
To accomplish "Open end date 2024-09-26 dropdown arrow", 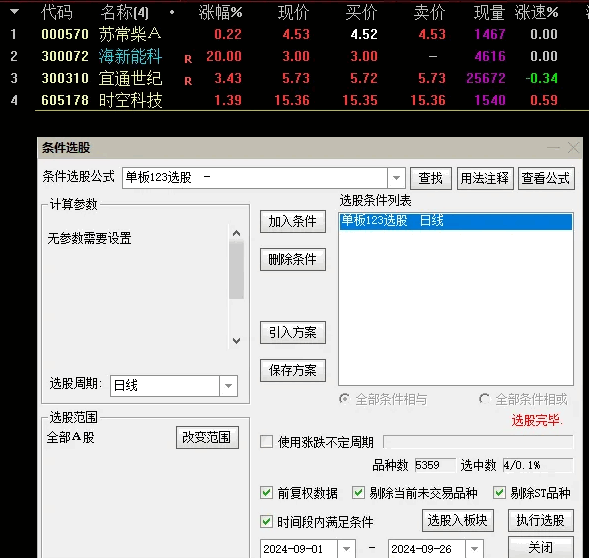I will [x=474, y=549].
